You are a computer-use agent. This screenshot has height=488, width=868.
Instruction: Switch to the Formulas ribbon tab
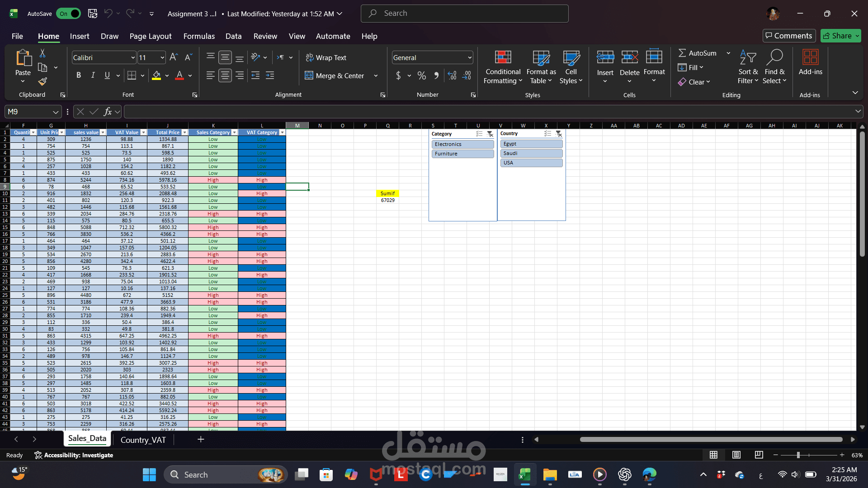click(x=199, y=36)
